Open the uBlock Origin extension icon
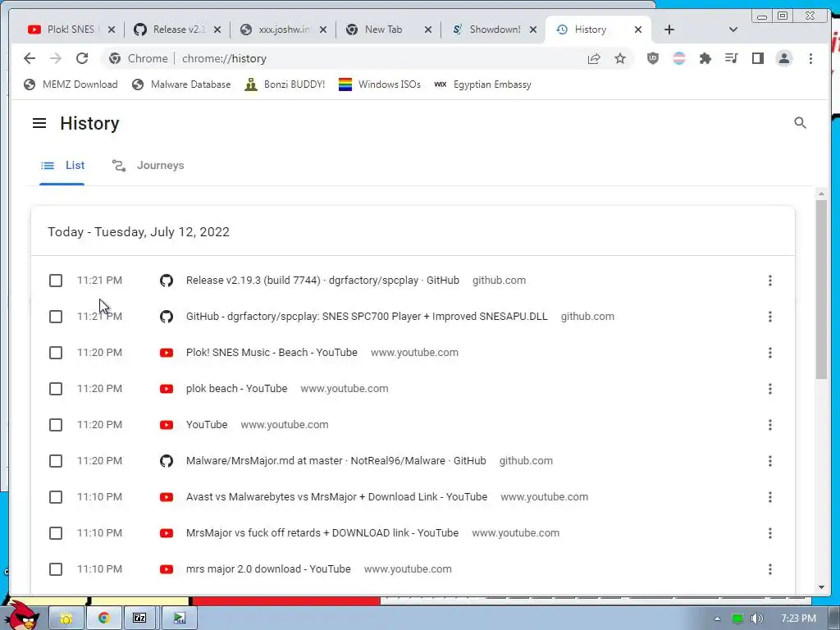This screenshot has height=630, width=840. [652, 58]
